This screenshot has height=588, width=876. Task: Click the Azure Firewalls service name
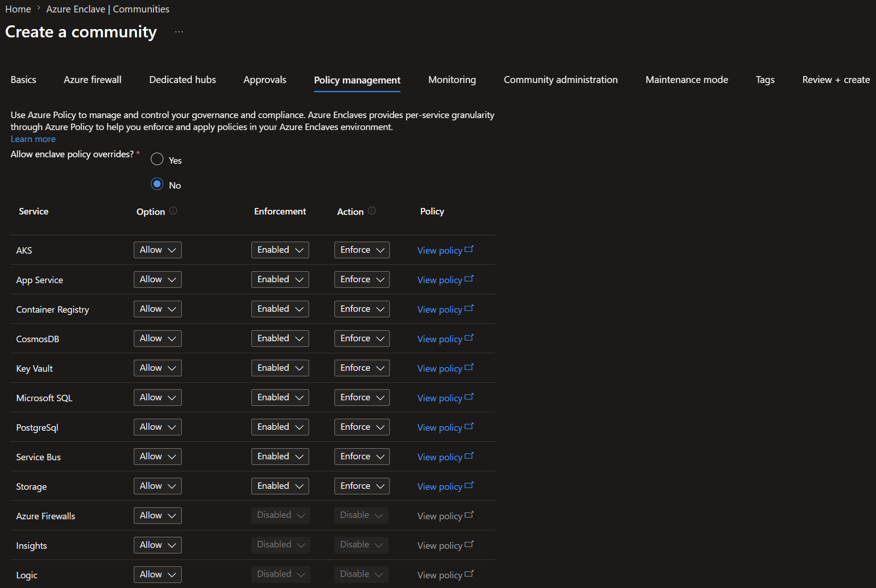(46, 516)
